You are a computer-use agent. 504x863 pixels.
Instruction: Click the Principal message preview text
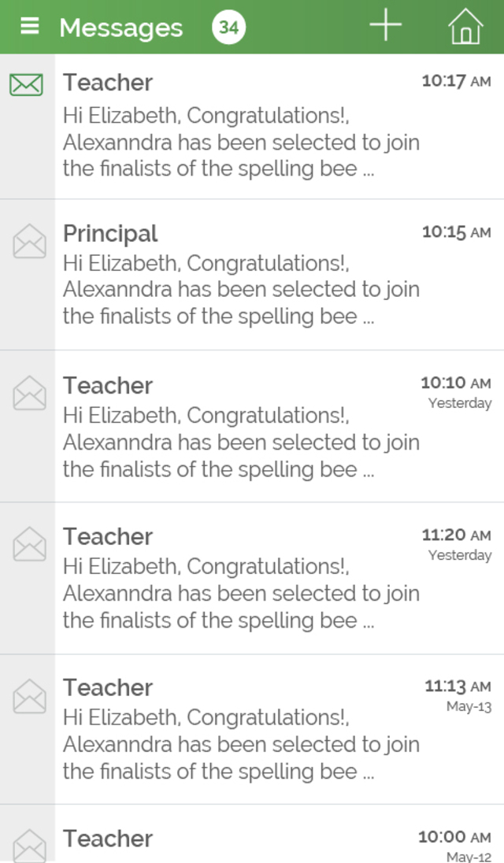[241, 290]
